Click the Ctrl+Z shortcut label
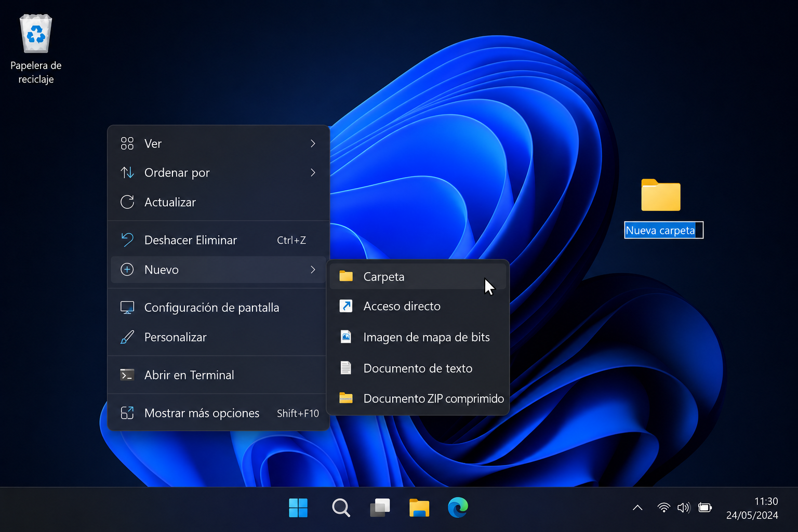 coord(291,240)
